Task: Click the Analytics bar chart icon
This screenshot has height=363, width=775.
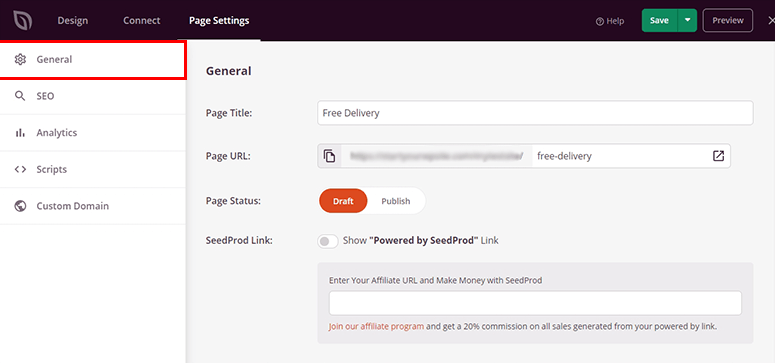Action: (20, 133)
